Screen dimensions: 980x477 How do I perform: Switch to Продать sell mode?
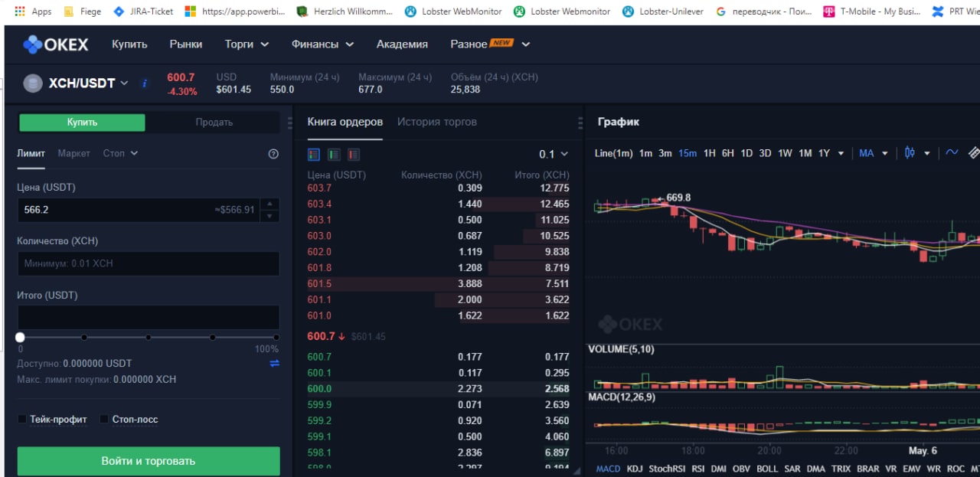tap(214, 123)
